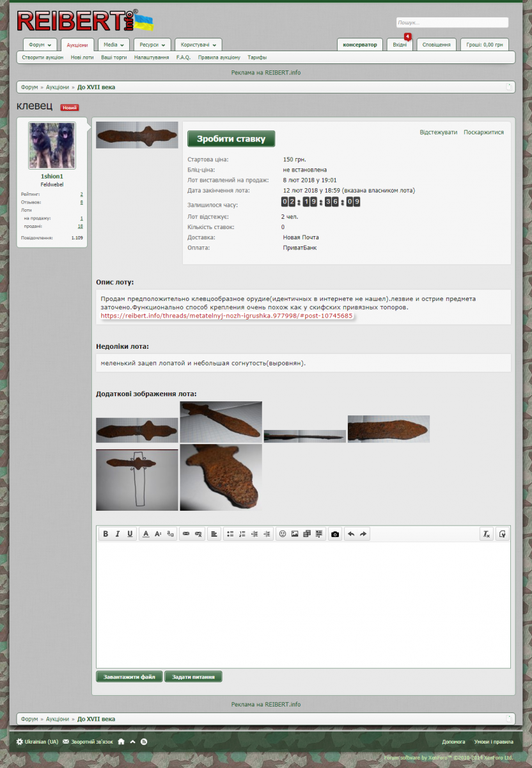Click Завантажити файл button

[130, 676]
